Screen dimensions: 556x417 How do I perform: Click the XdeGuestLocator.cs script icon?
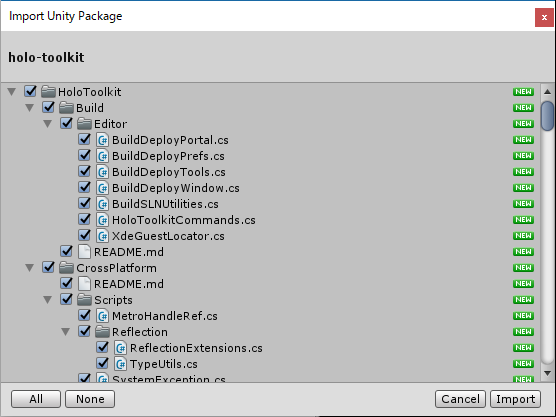point(102,236)
